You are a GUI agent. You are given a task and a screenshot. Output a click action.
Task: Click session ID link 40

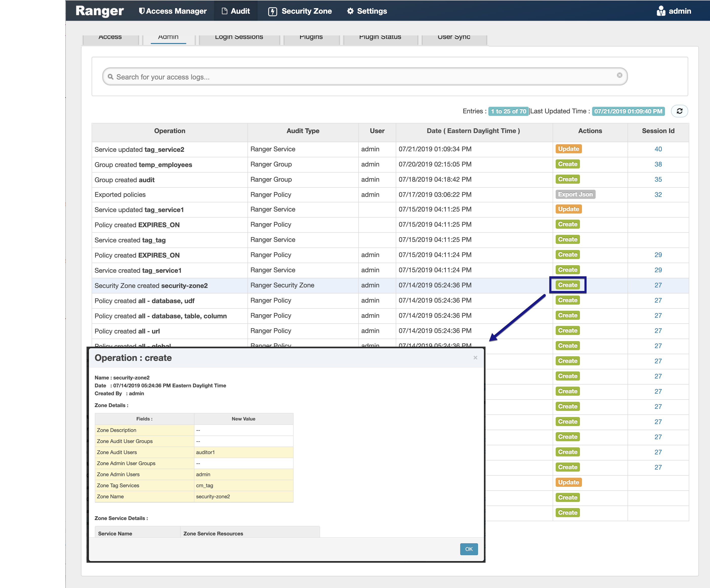point(659,149)
